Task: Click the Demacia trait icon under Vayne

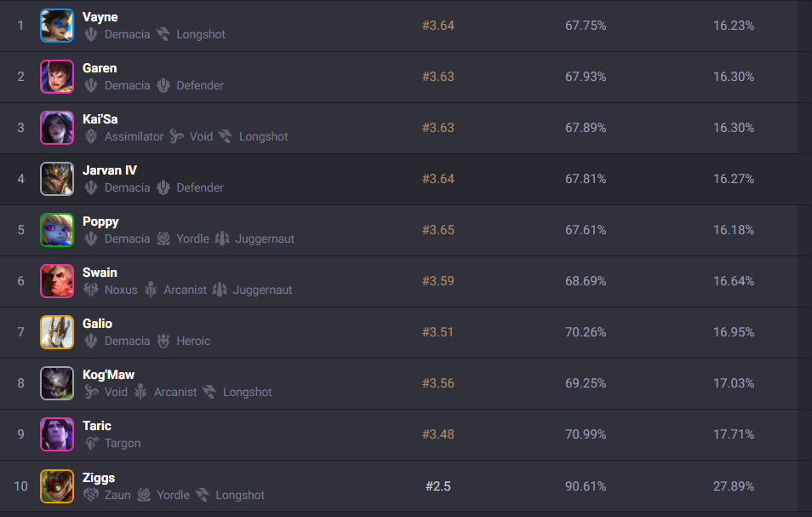Action: click(x=91, y=35)
